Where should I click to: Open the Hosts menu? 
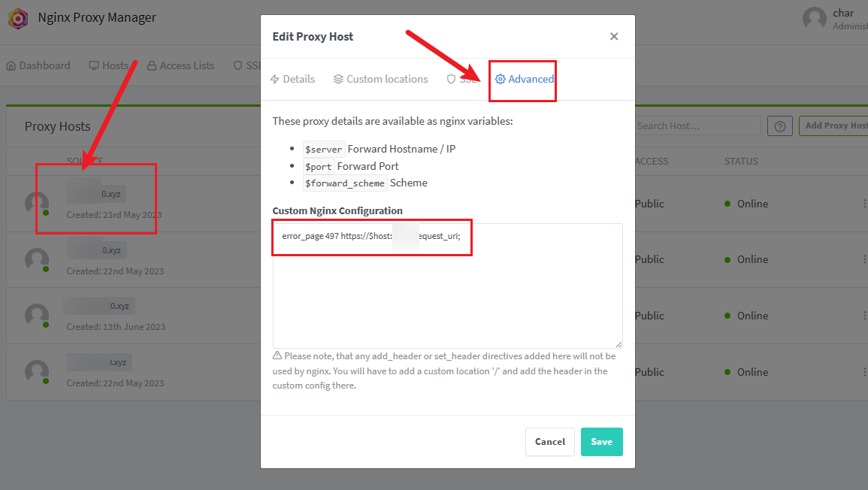(109, 65)
